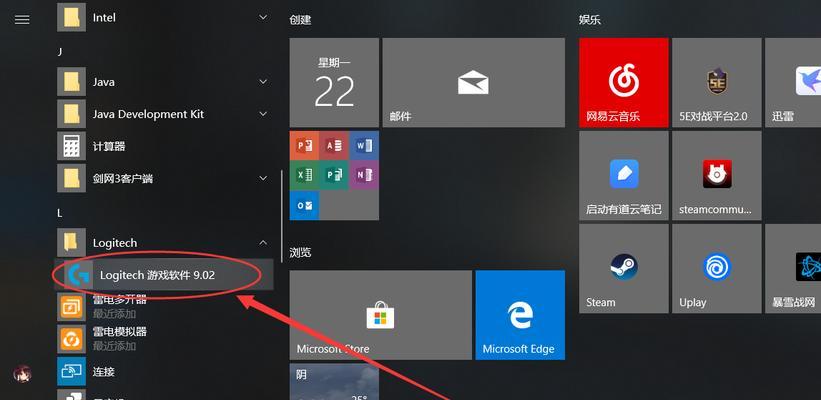This screenshot has height=400, width=821.
Task: Click the user account avatar
Action: (22, 374)
